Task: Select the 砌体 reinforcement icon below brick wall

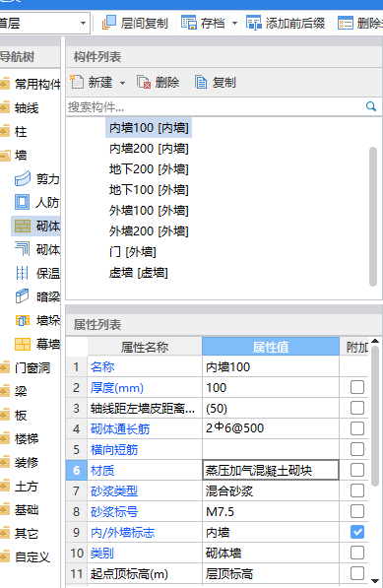Action: point(22,249)
